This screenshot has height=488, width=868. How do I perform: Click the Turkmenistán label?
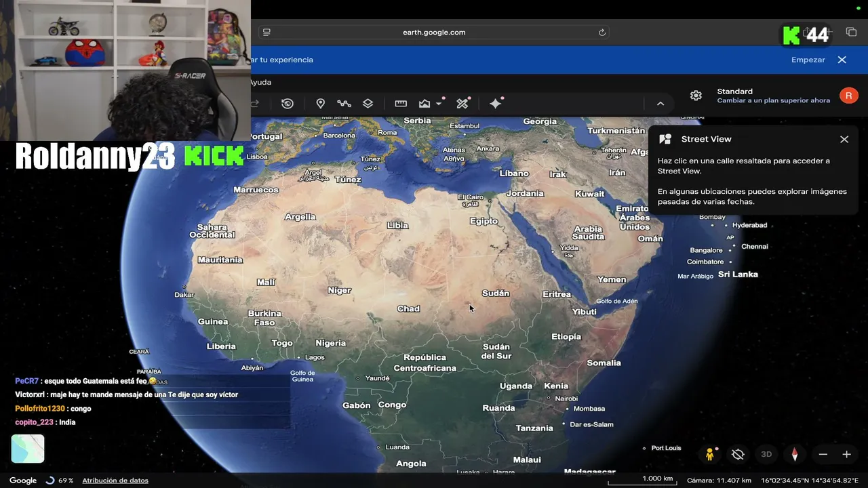[616, 130]
